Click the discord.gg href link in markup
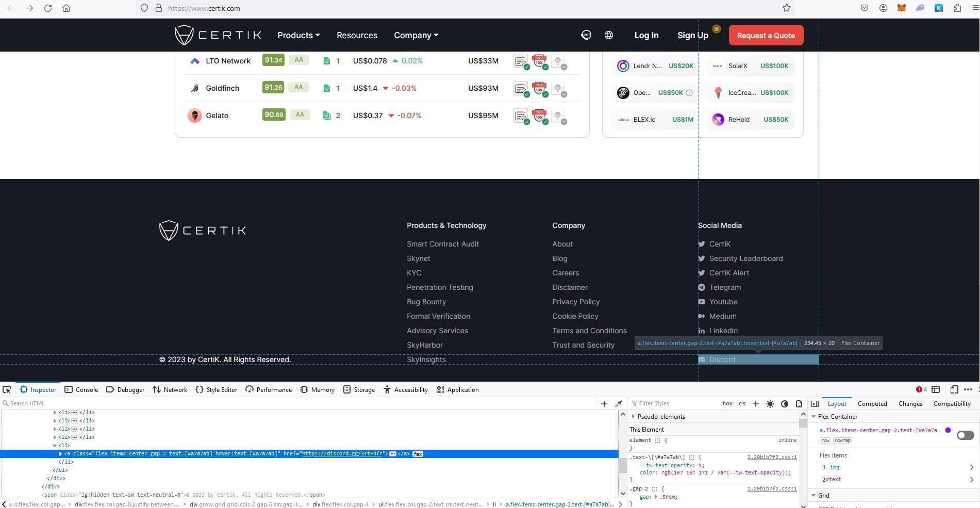980x508 pixels. [342, 454]
